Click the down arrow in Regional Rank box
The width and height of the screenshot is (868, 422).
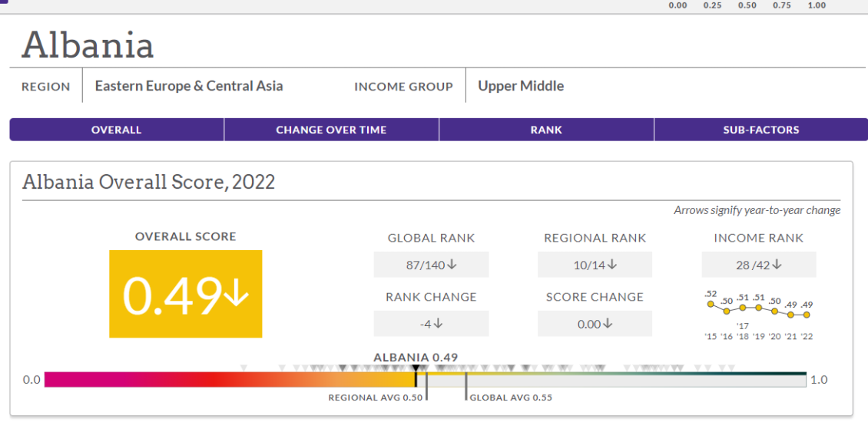612,265
